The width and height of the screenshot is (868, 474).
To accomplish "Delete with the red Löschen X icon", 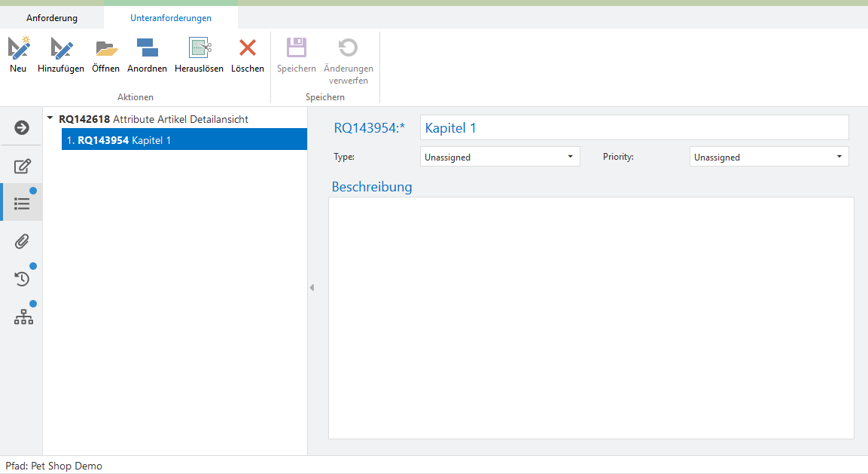I will click(x=248, y=49).
